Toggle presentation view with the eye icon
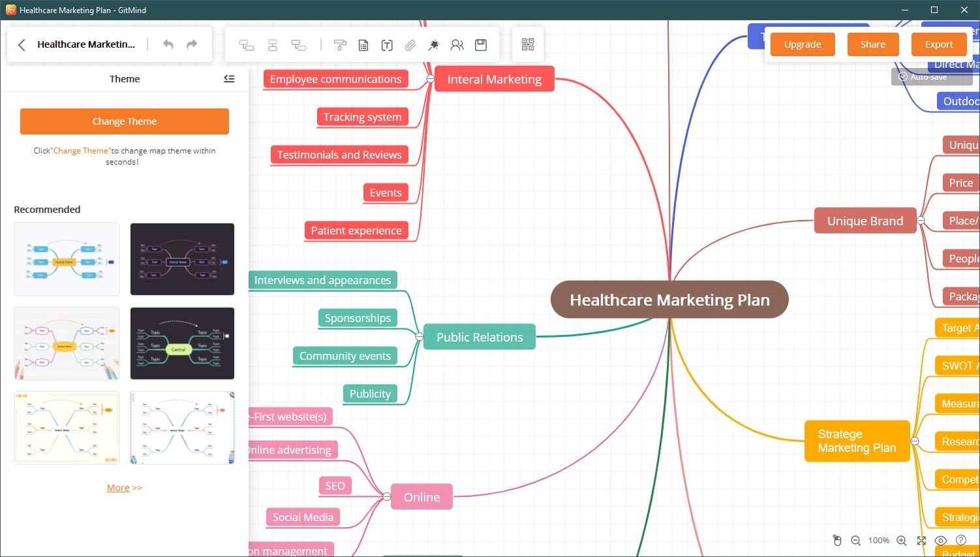980x557 pixels. (941, 540)
